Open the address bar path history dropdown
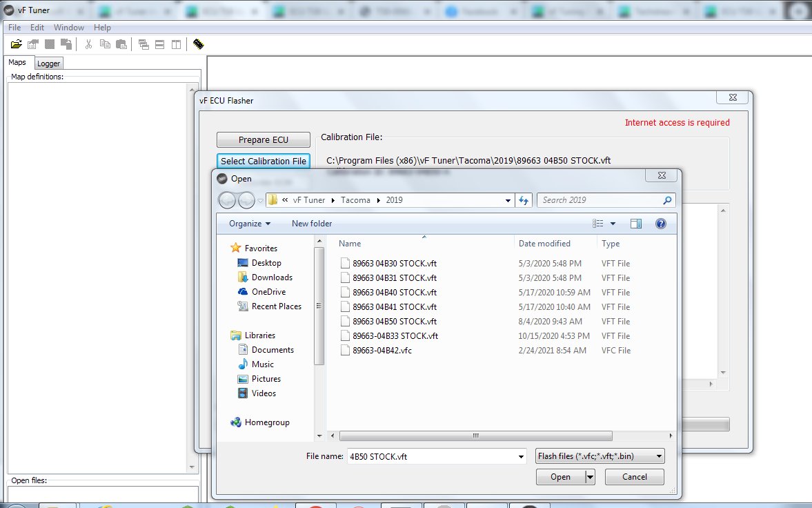Image resolution: width=812 pixels, height=508 pixels. (x=508, y=201)
